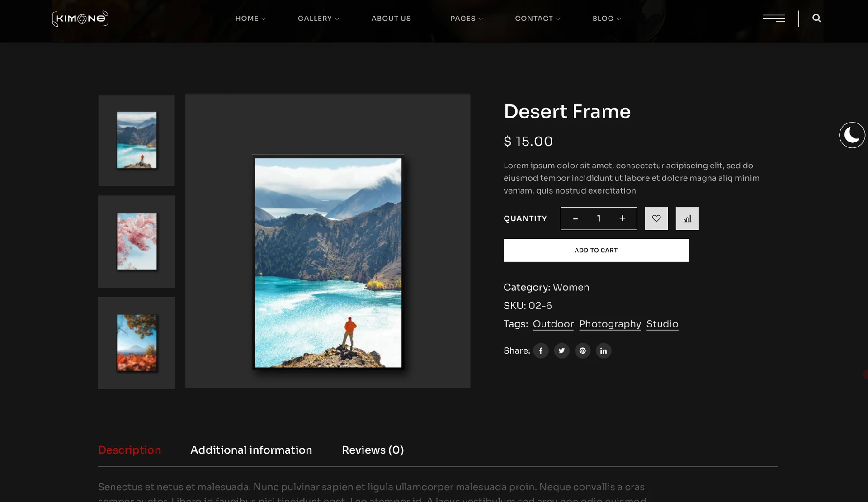This screenshot has width=868, height=502.
Task: Open the hamburger side menu icon
Action: [x=774, y=19]
